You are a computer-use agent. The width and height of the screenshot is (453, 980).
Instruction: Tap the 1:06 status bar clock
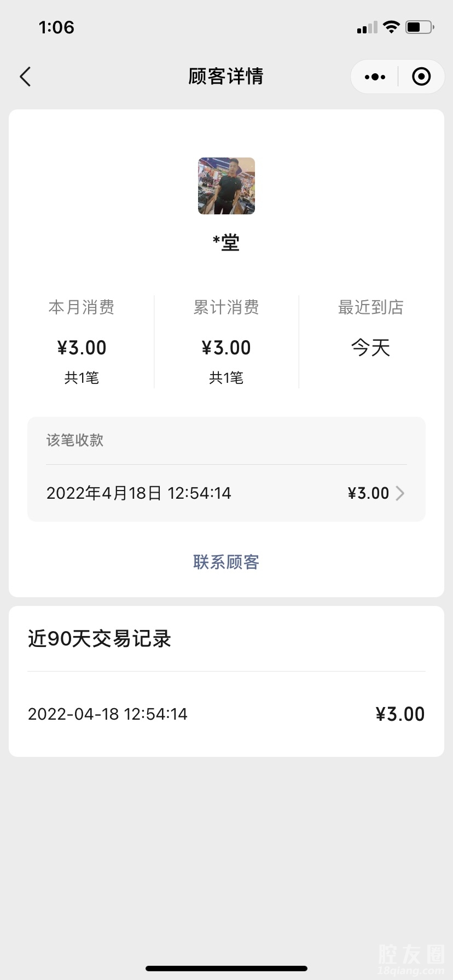[56, 27]
